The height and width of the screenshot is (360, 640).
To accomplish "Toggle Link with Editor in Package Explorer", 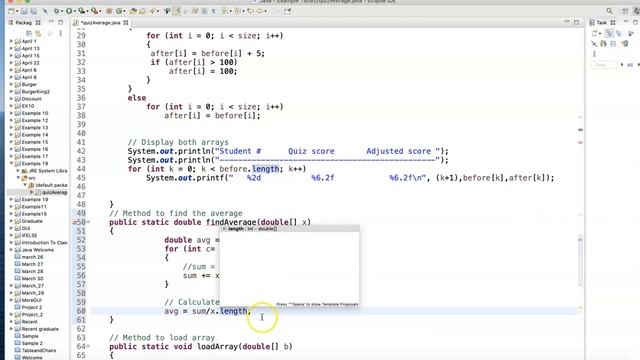I will 38,33.
